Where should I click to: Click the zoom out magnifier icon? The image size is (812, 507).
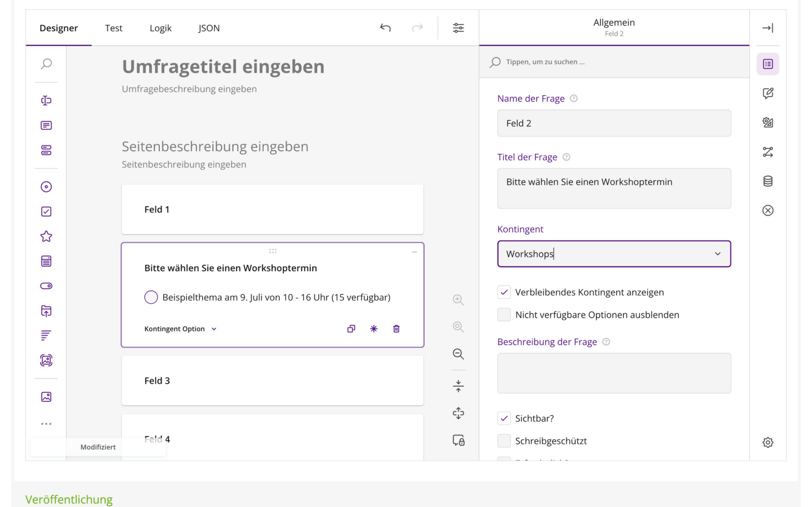tap(458, 354)
